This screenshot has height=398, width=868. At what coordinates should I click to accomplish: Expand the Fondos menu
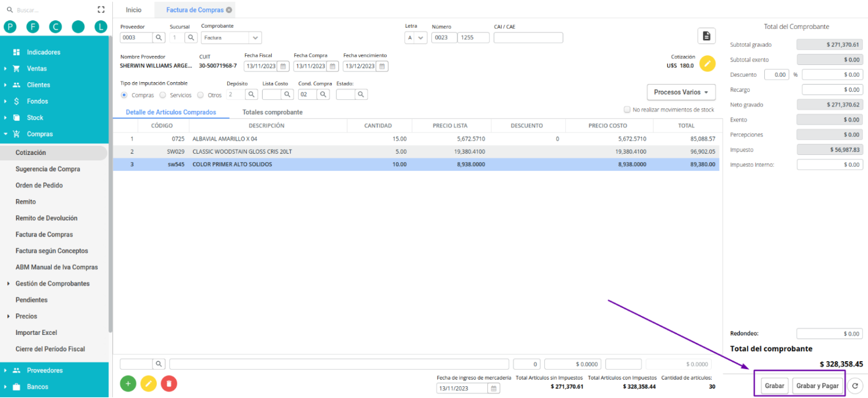click(55, 101)
